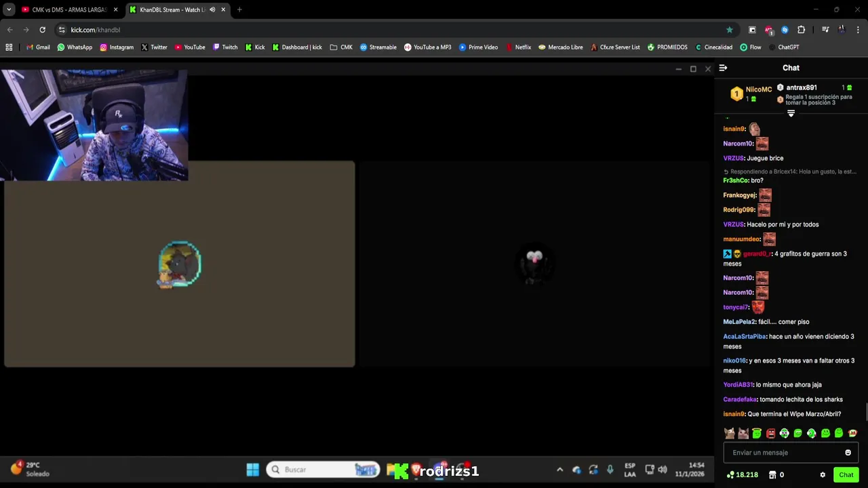Screen dimensions: 868x488
Task: Insert the second white cat emote
Action: (743, 433)
